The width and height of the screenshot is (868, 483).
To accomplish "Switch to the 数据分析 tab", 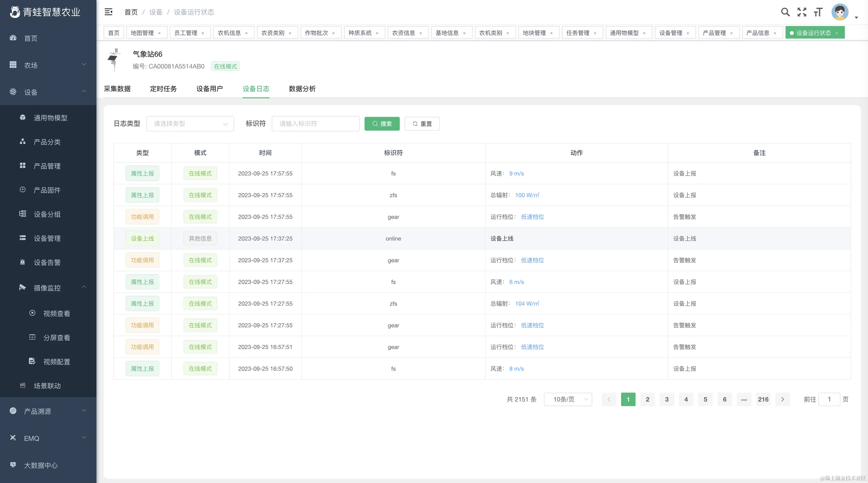I will pyautogui.click(x=302, y=89).
